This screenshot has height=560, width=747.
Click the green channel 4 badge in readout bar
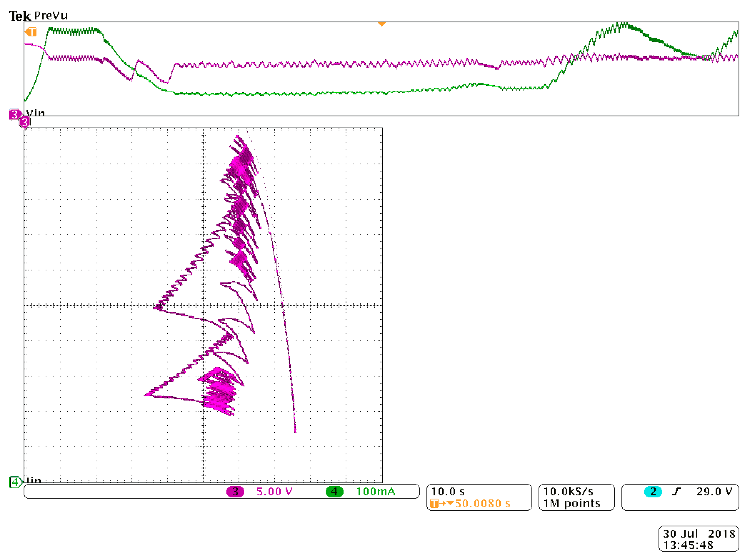pos(334,491)
